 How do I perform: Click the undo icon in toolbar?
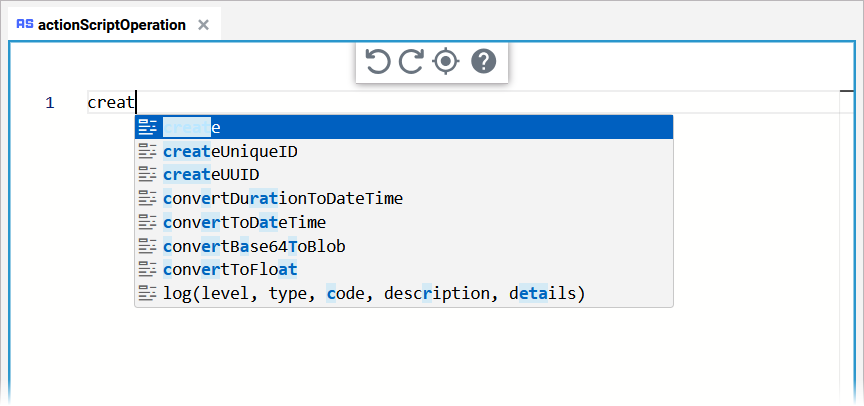[377, 62]
